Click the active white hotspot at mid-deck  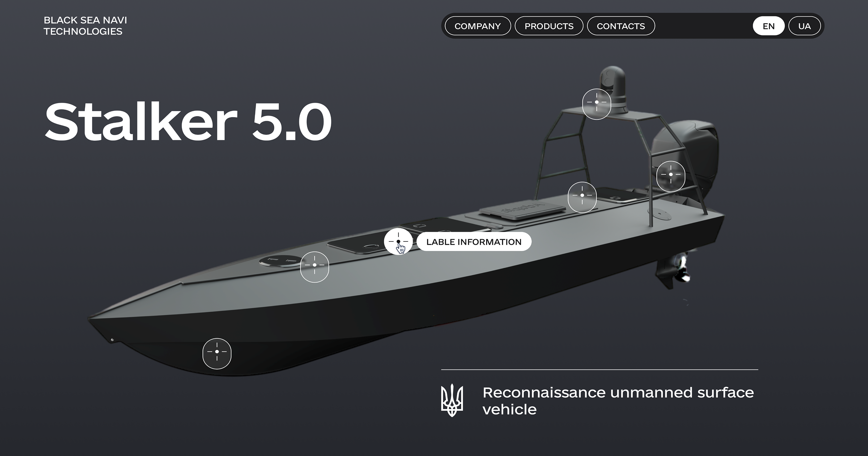tap(398, 241)
